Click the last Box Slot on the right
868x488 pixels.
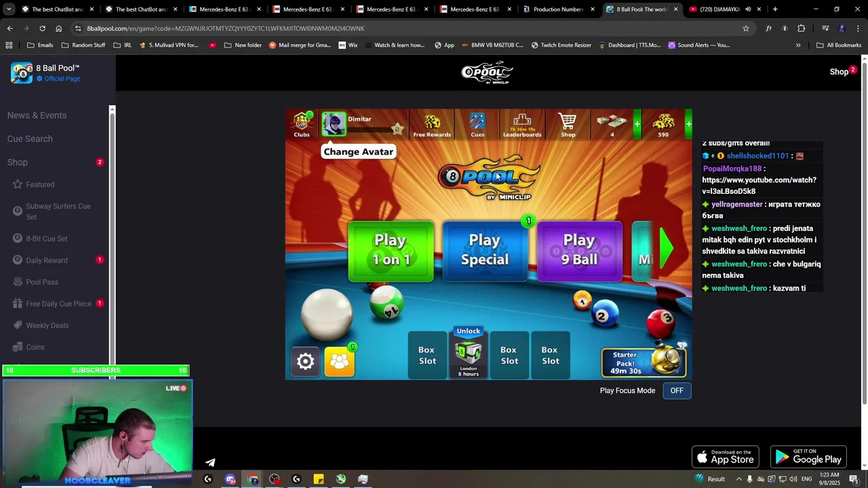[550, 355]
